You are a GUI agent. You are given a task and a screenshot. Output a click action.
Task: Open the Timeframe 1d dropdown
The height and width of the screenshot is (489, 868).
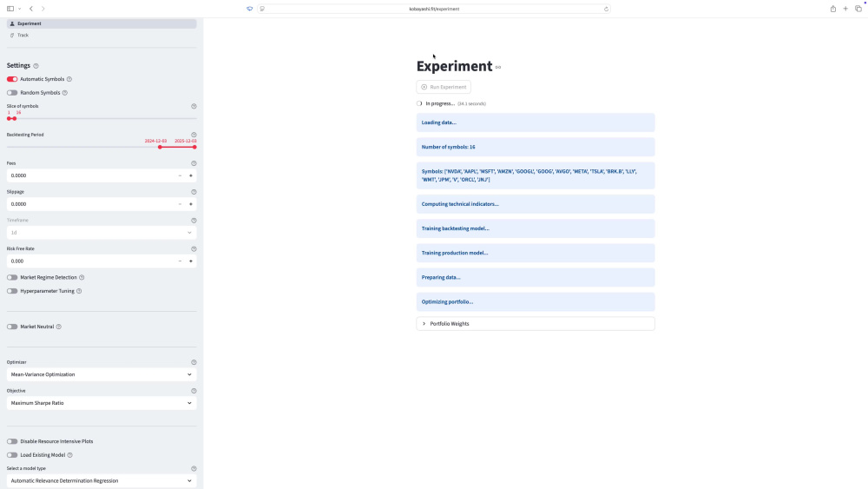pos(102,233)
